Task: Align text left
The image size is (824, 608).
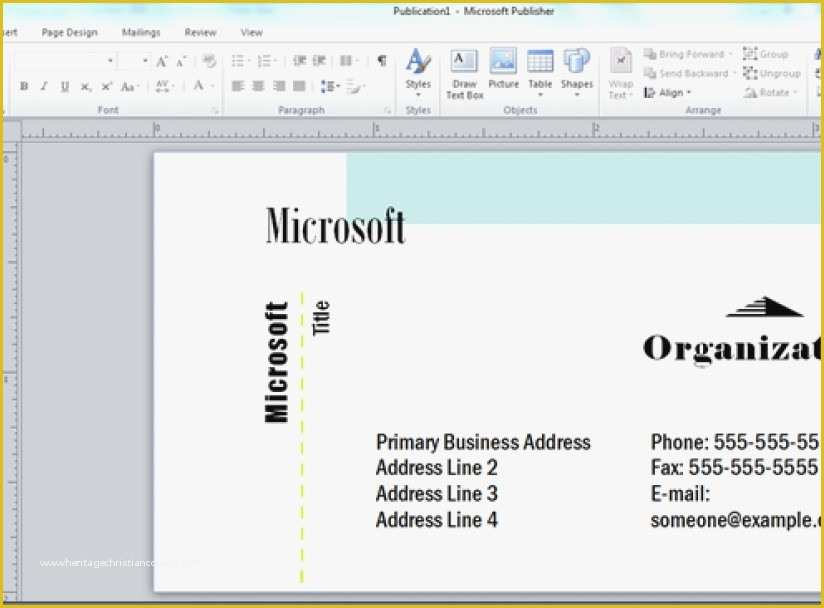Action: 238,86
